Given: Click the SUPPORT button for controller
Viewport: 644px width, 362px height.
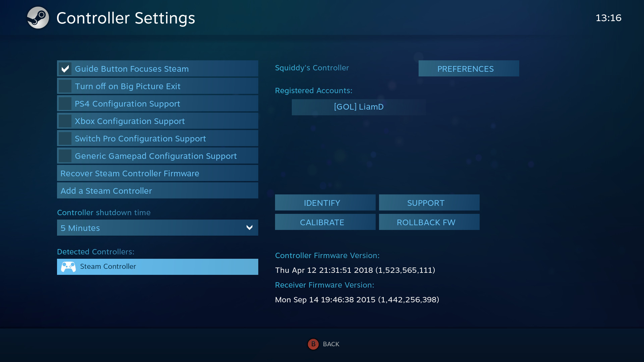Looking at the screenshot, I should coord(426,202).
